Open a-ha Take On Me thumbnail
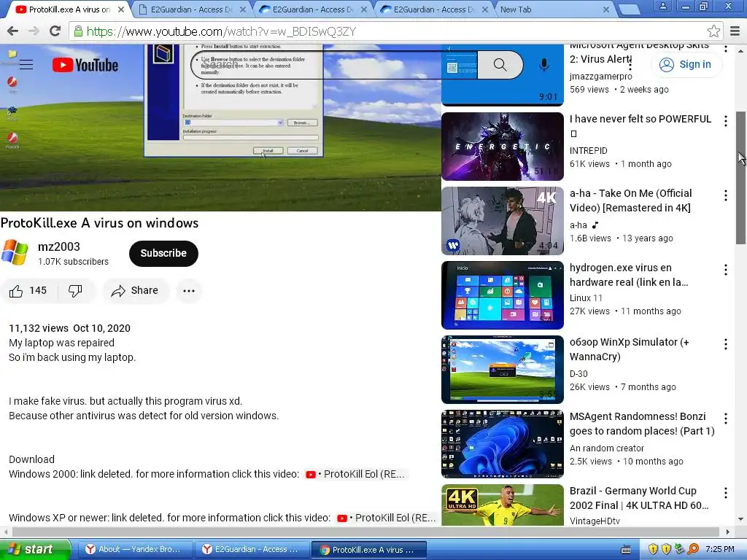This screenshot has width=747, height=560. point(503,221)
